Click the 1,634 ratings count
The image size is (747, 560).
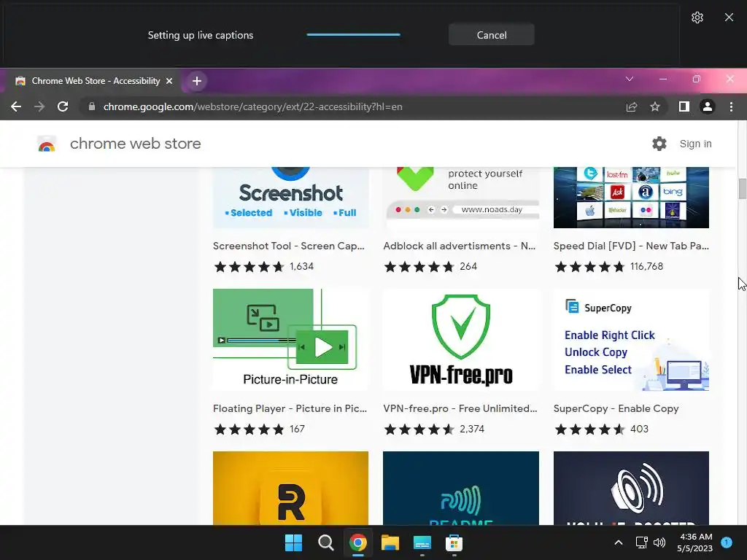(301, 266)
